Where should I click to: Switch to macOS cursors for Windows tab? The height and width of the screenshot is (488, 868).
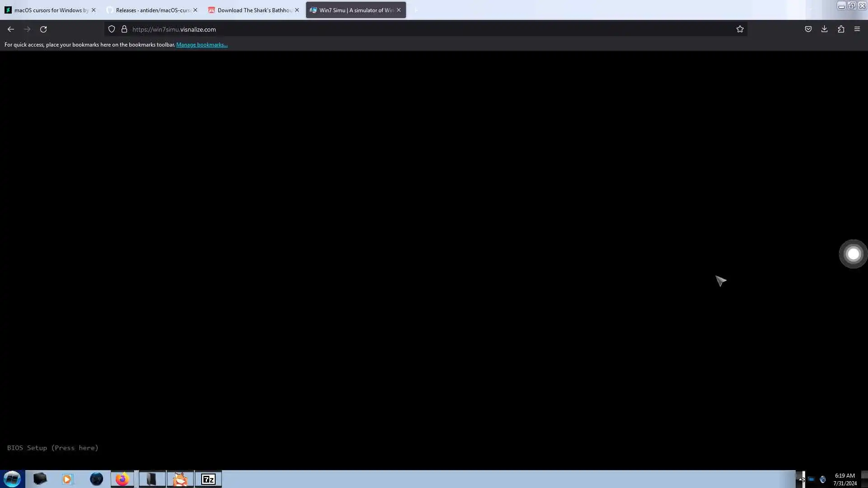click(47, 10)
